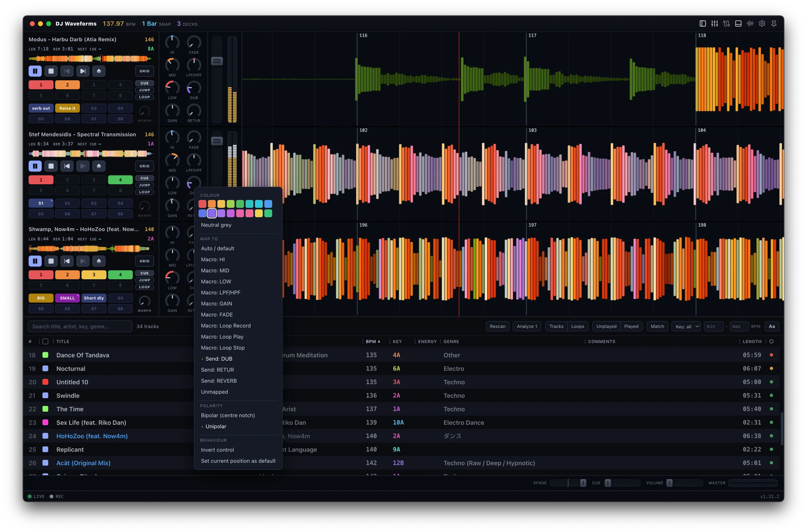Screen dimensions: 807x532
Task: Click the audio waveform icon in title bar
Action: click(750, 24)
